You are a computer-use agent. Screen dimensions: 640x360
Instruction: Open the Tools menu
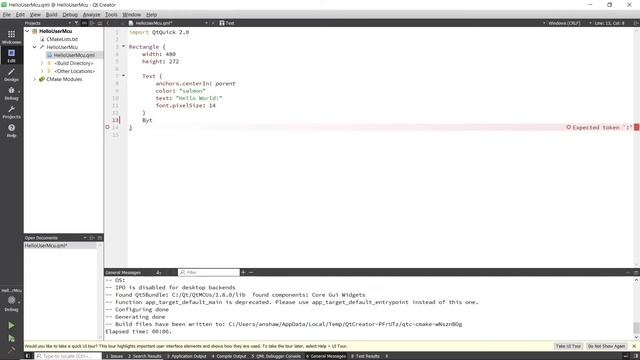(x=111, y=15)
